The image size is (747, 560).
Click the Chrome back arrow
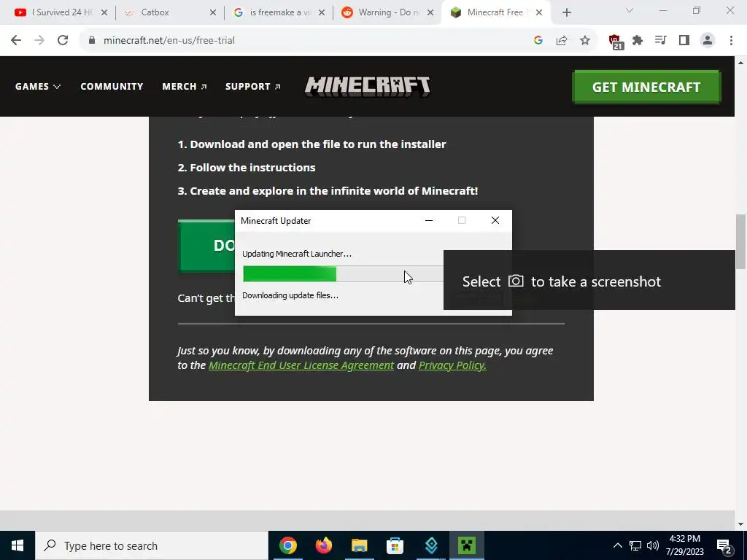point(16,41)
